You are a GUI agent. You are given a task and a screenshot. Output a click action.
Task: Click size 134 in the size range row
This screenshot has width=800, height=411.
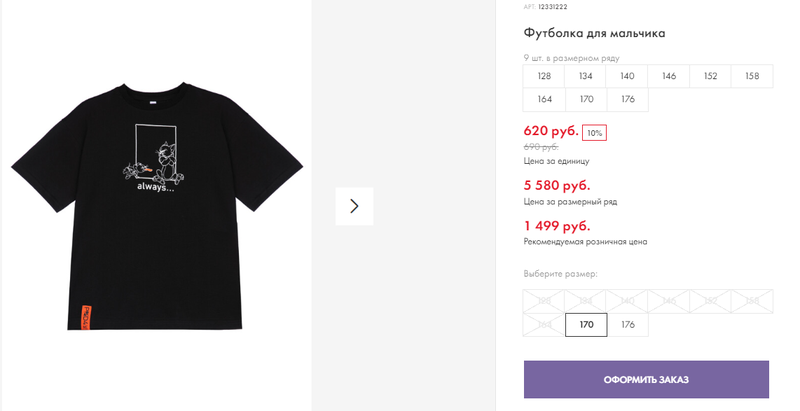click(x=586, y=76)
